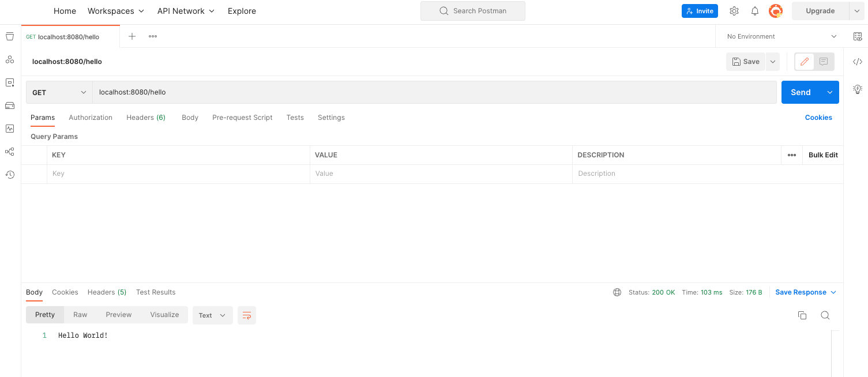
Task: Open the Collections sidebar icon
Action: 10,36
